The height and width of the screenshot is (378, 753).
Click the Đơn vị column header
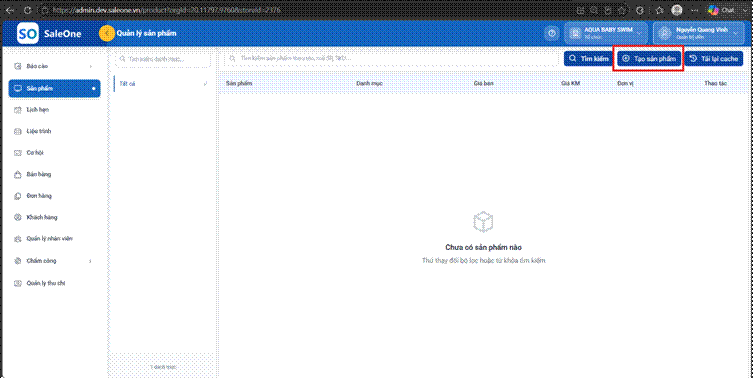pyautogui.click(x=626, y=84)
